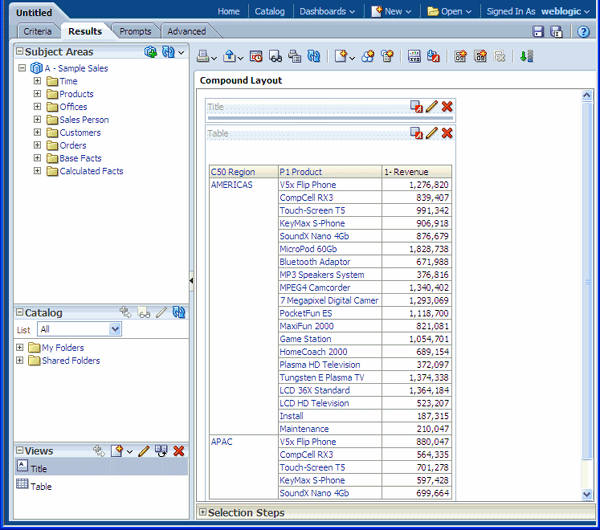Collapse the Catalog pane
The height and width of the screenshot is (530, 600).
(x=19, y=313)
